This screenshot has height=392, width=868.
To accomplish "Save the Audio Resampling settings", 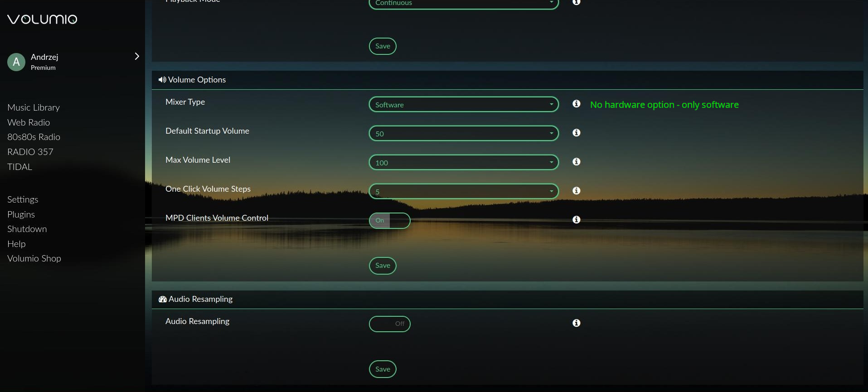I will click(x=383, y=369).
